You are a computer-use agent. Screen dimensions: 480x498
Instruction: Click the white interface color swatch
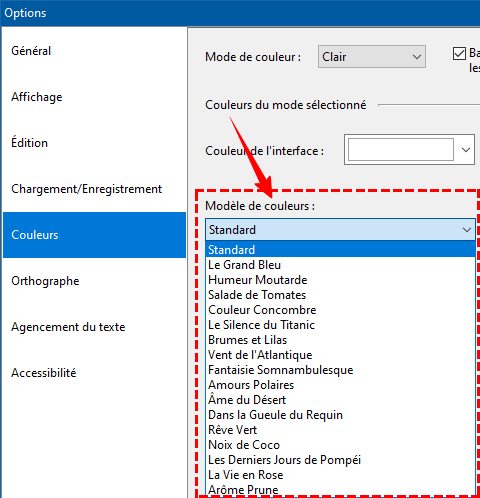coord(401,150)
